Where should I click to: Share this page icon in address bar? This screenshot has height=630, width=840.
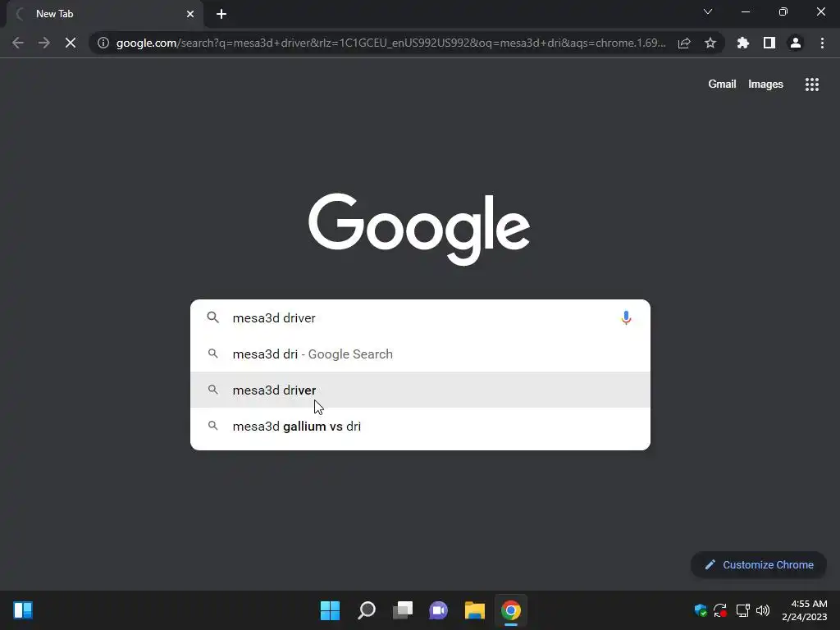coord(684,43)
